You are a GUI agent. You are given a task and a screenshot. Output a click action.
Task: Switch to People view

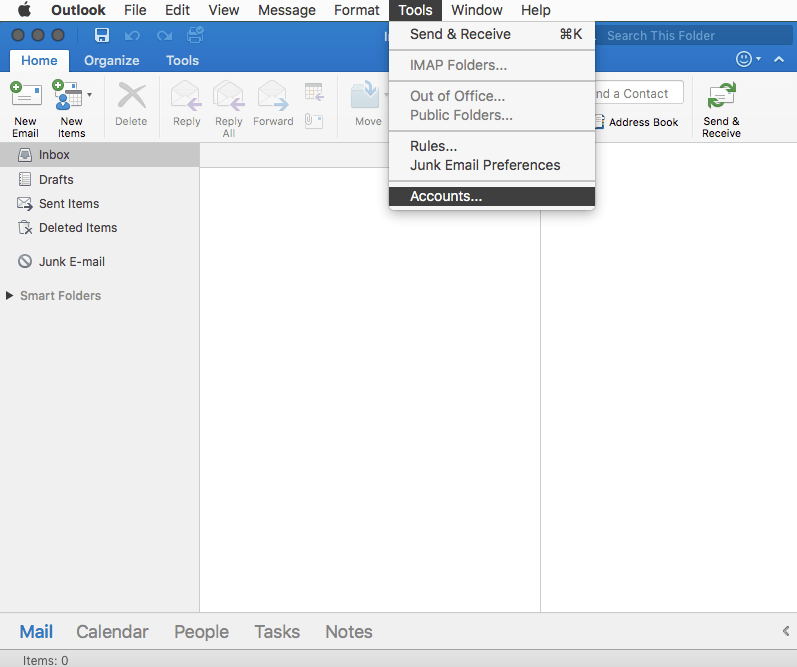pos(201,631)
